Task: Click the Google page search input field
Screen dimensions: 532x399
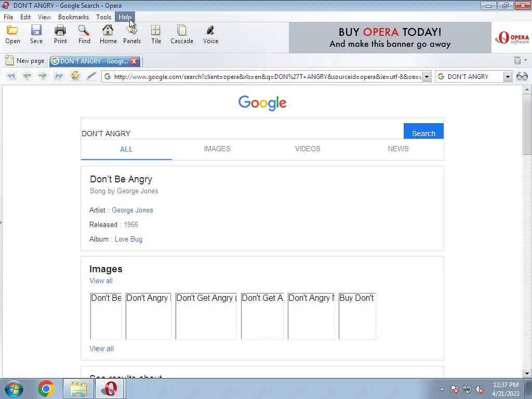Action: click(242, 134)
